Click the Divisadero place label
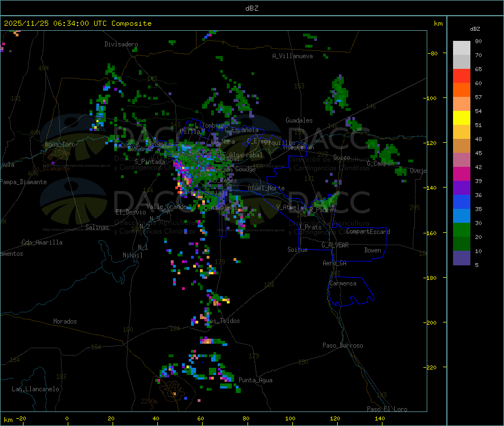 click(121, 44)
